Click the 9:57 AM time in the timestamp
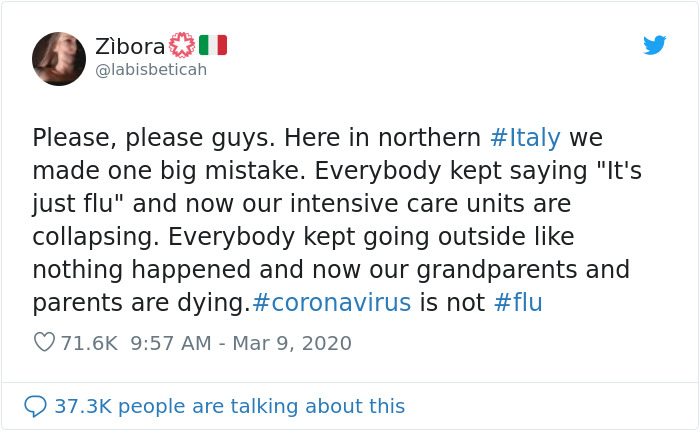The width and height of the screenshot is (700, 431). 171,343
